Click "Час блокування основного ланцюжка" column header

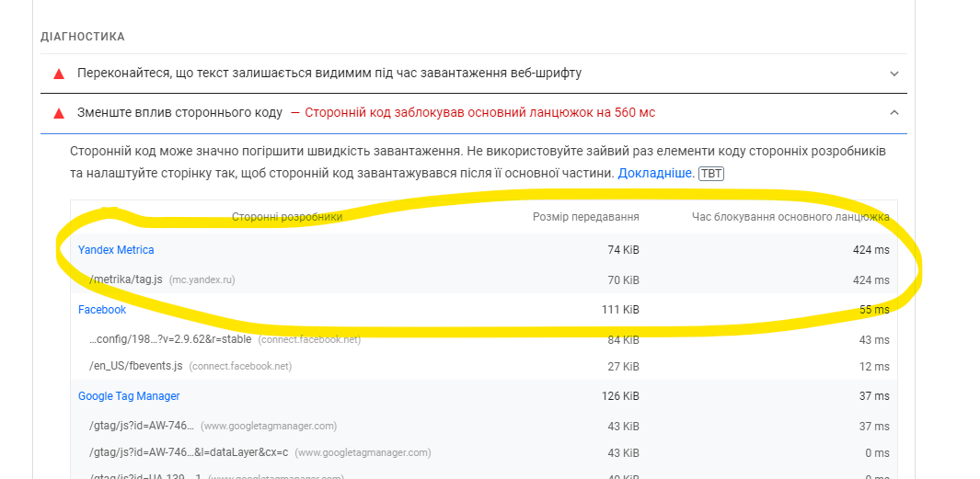(x=790, y=217)
